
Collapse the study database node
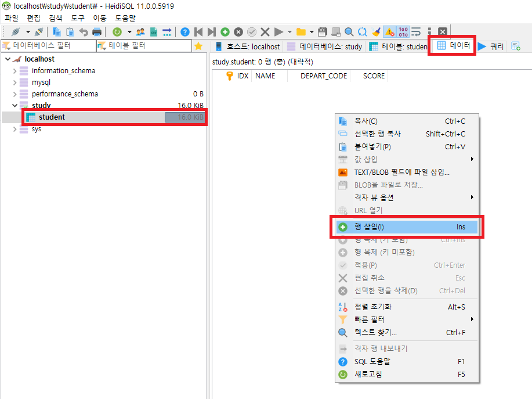tap(15, 106)
